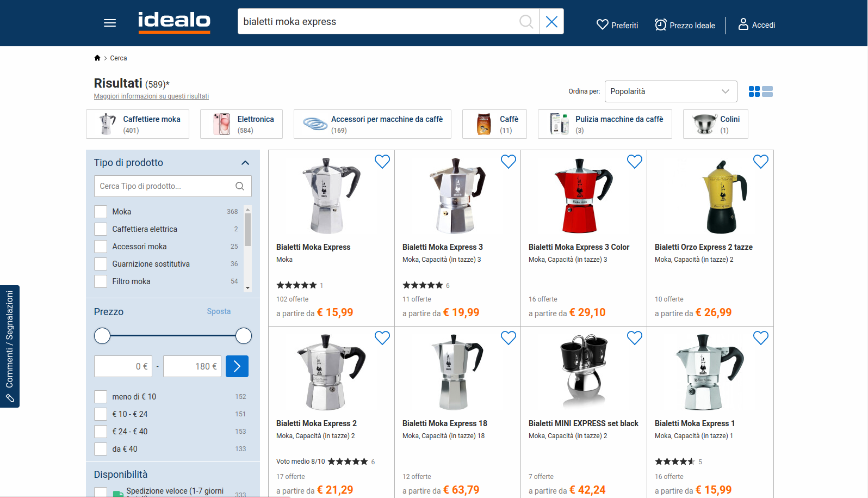Switch to grid view layout
This screenshot has height=498, width=868.
click(x=754, y=91)
